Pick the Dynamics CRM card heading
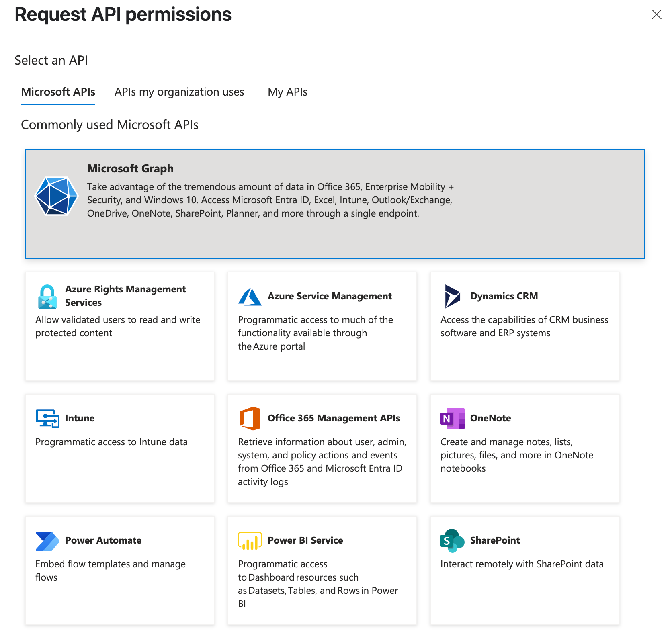672x634 pixels. (x=504, y=296)
